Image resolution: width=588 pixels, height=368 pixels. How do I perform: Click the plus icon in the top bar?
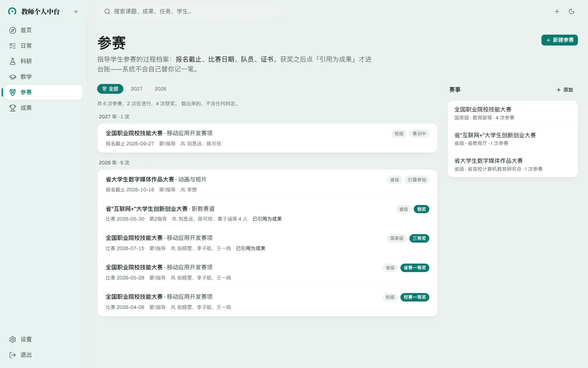[x=557, y=11]
